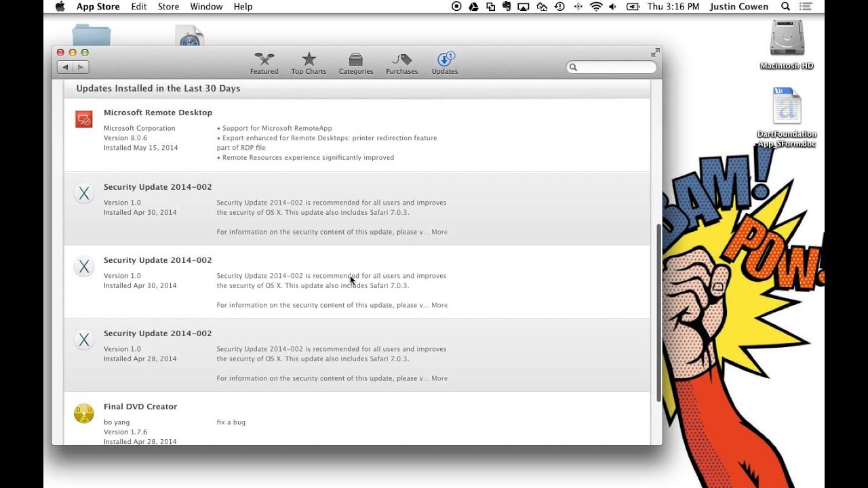The image size is (868, 488).
Task: Click the Google Drive menu bar icon
Action: coord(473,7)
